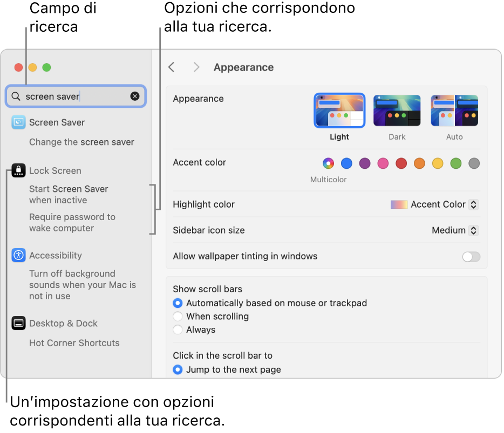Open the Screen Saver settings icon
504x433 pixels.
[18, 122]
